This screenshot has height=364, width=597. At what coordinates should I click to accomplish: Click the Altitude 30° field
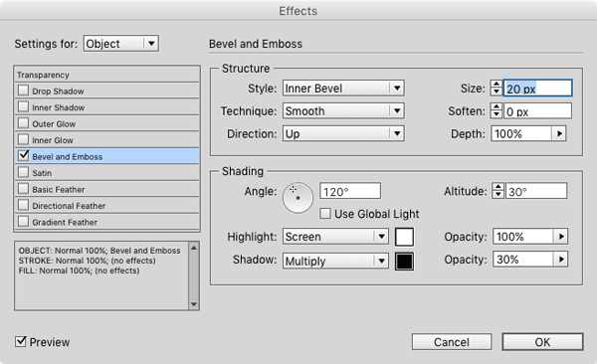536,191
